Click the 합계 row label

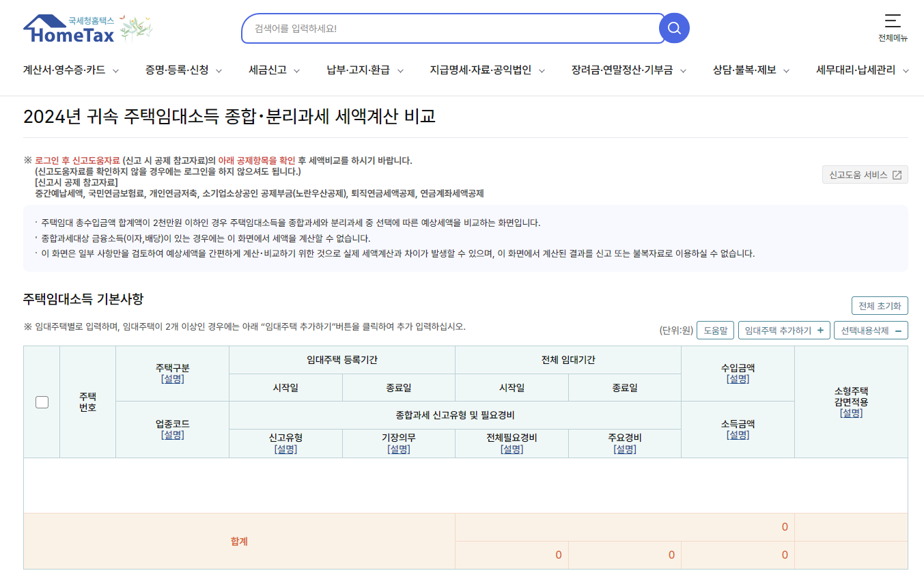[239, 542]
